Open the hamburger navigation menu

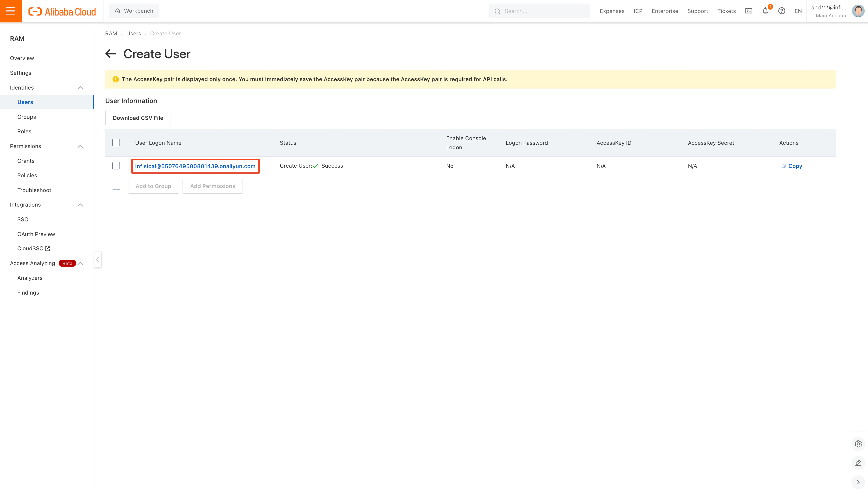click(x=11, y=11)
